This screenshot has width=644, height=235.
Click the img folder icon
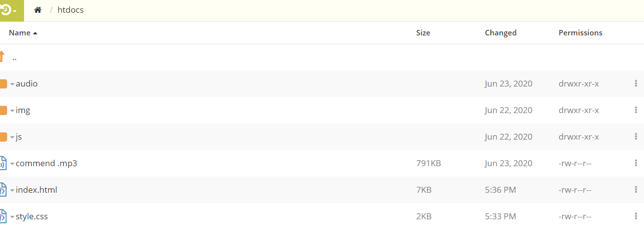(x=3, y=110)
